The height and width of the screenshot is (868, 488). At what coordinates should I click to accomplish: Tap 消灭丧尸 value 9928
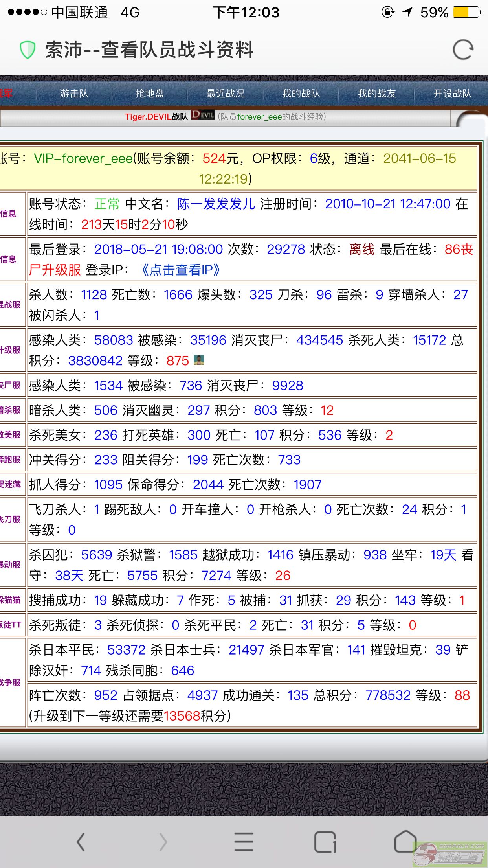(x=288, y=385)
